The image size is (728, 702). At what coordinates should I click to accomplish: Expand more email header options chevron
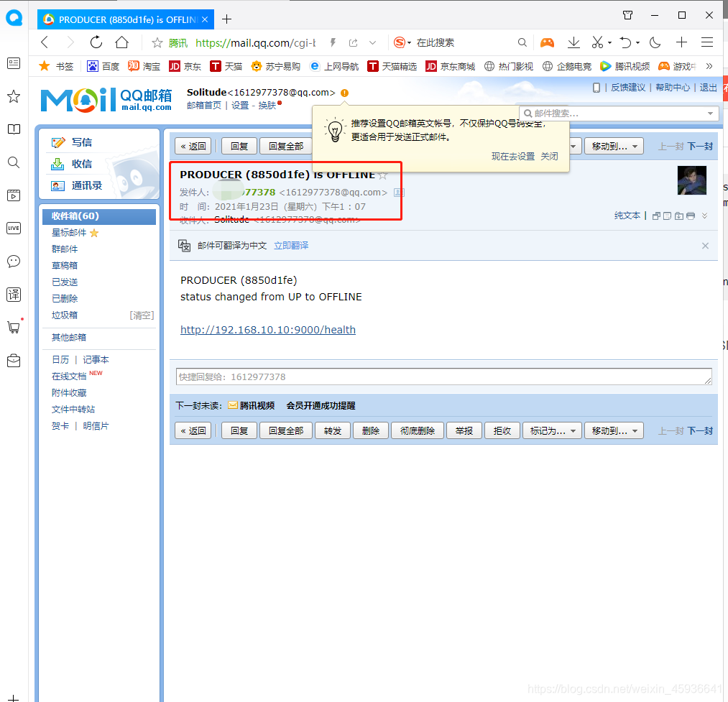coord(705,216)
